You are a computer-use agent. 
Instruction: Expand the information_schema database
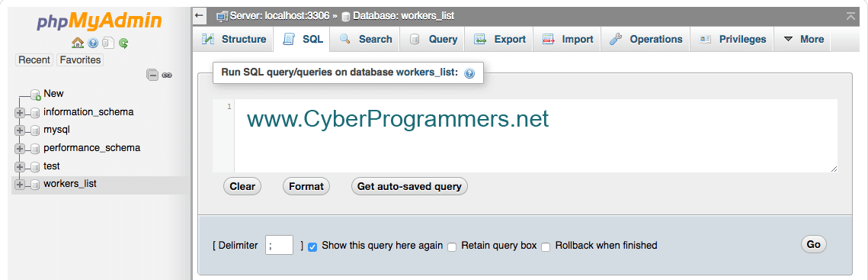[x=20, y=113]
